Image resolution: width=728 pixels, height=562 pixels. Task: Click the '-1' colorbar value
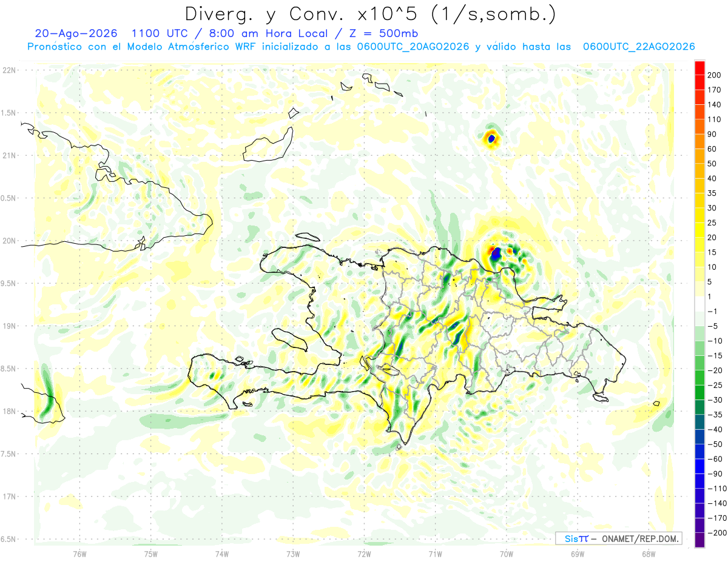tap(712, 312)
